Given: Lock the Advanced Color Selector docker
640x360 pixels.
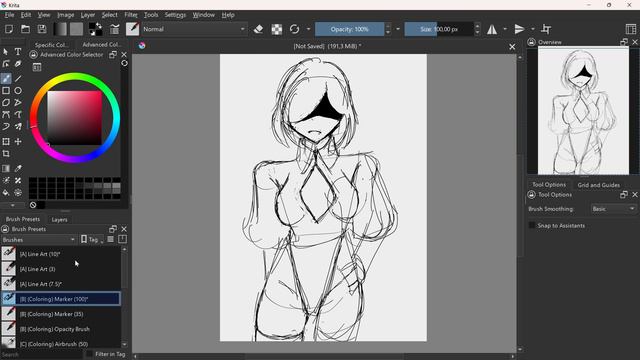Looking at the screenshot, I should pyautogui.click(x=33, y=54).
